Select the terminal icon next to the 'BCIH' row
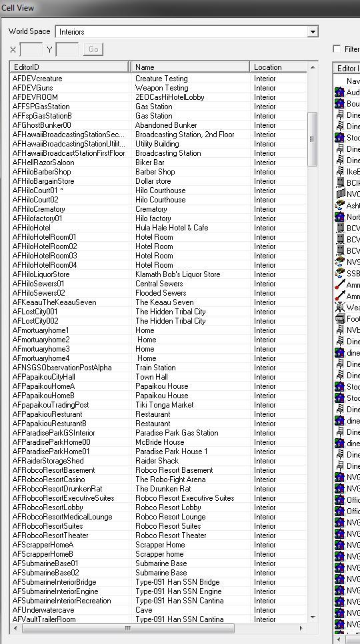The height and width of the screenshot is (644, 360). 339,182
